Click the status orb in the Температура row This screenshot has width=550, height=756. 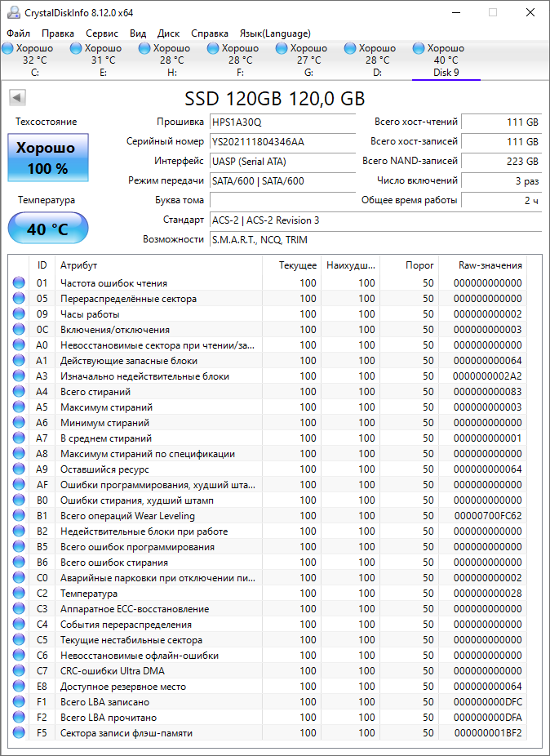pos(19,593)
